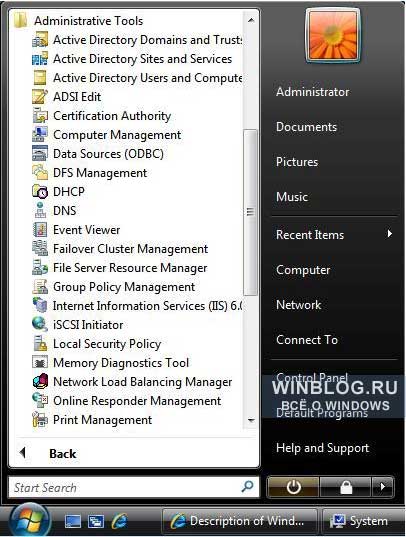Open Network from the Start menu

pyautogui.click(x=299, y=305)
